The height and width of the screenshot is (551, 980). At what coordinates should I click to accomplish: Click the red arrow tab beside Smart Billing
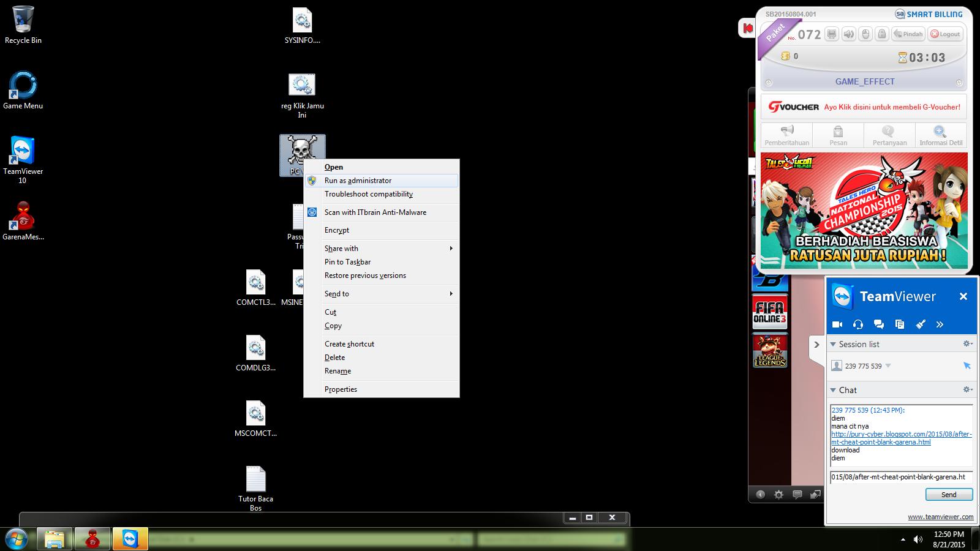click(x=747, y=28)
